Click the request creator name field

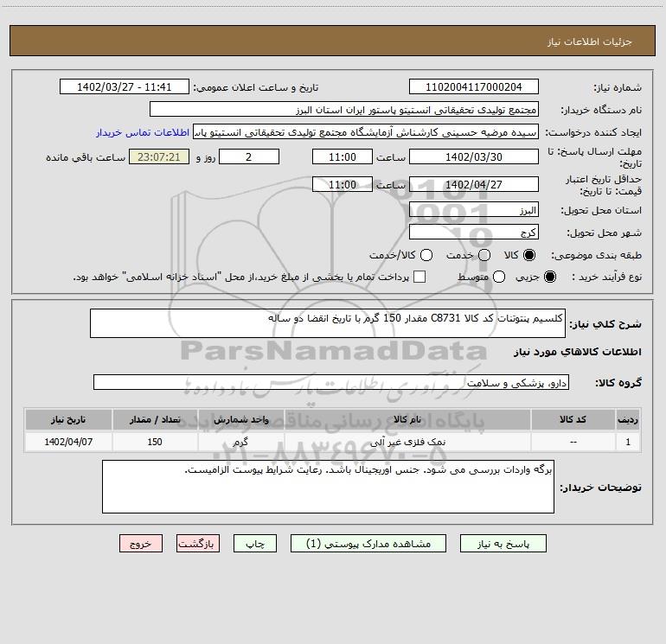click(x=366, y=132)
